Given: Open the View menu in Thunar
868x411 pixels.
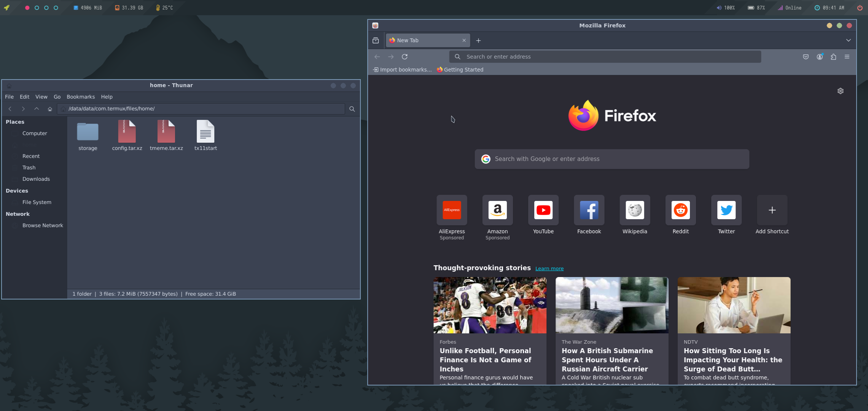Looking at the screenshot, I should coord(41,97).
